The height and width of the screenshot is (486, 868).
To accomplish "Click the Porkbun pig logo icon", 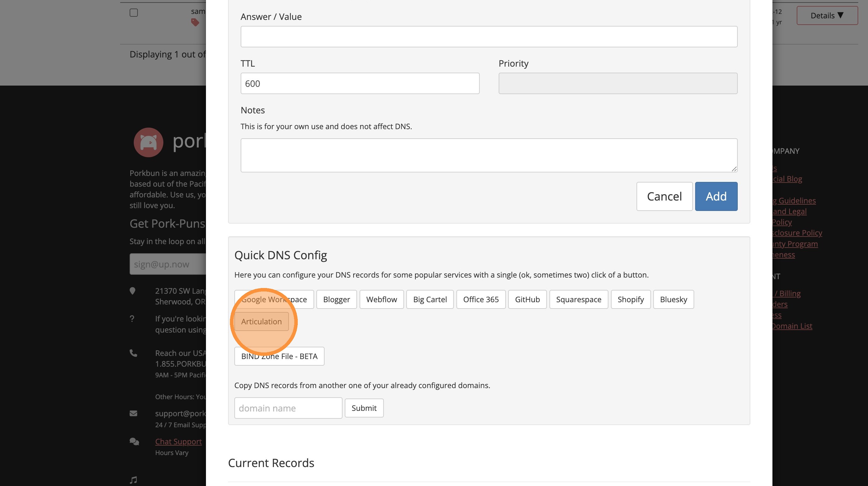I will pos(148,142).
